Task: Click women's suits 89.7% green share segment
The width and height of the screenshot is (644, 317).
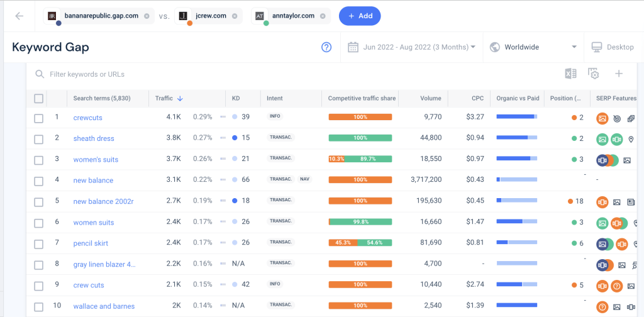Action: (369, 159)
